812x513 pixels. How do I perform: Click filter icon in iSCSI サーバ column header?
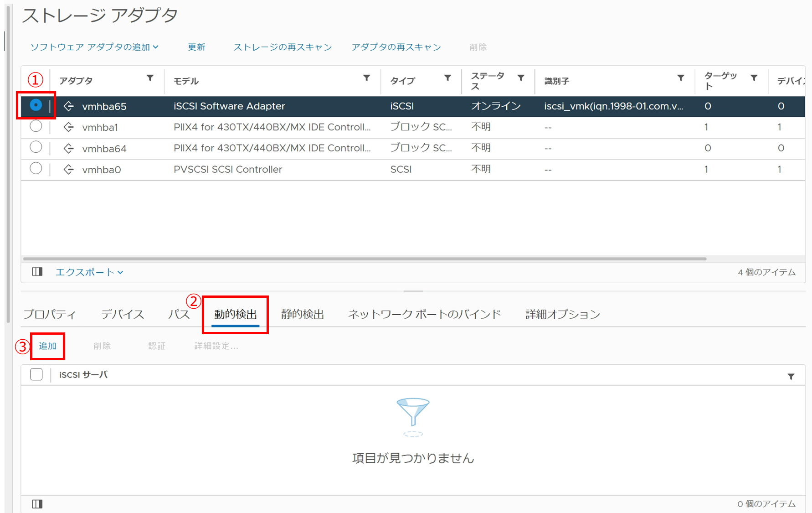click(x=791, y=377)
